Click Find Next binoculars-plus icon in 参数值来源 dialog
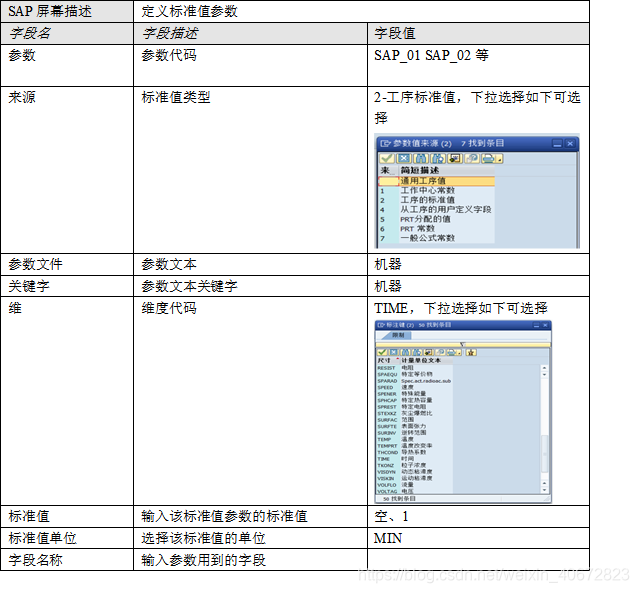This screenshot has width=639, height=593. click(438, 158)
